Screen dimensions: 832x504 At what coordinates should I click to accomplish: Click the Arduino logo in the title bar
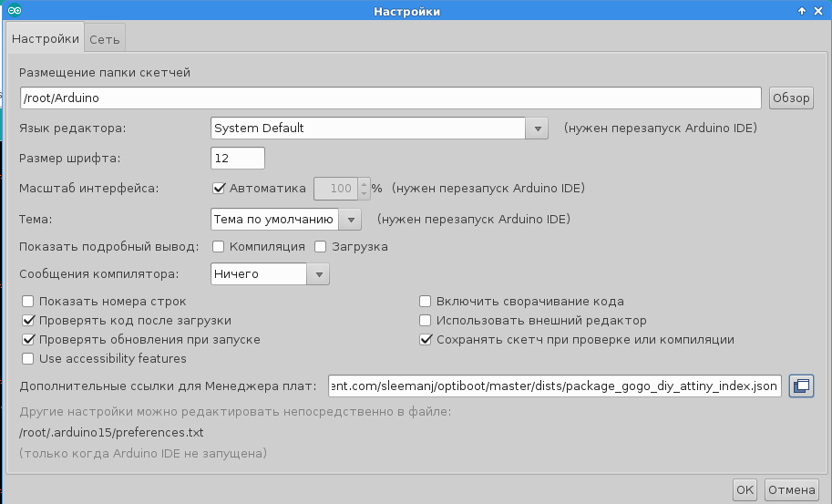pos(15,11)
